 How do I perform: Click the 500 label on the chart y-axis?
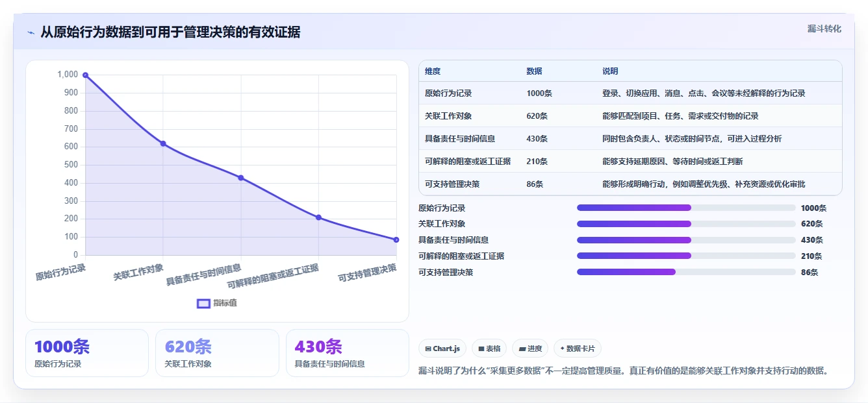(x=71, y=165)
